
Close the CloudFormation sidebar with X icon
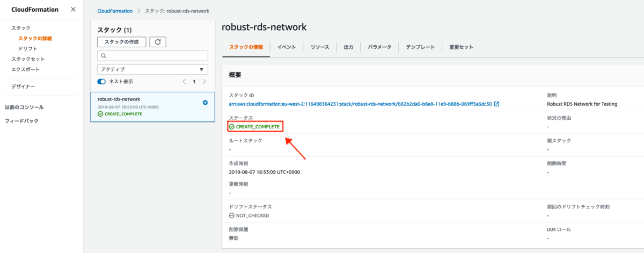click(x=73, y=9)
